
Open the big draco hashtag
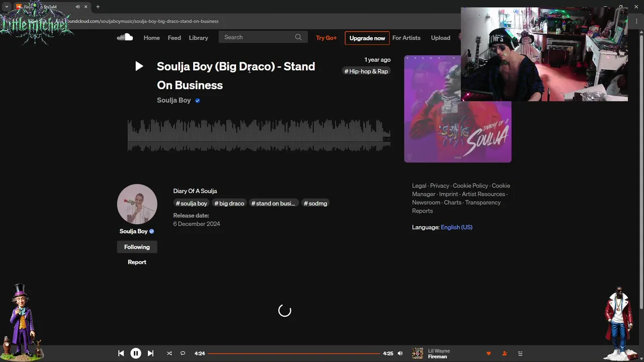(229, 203)
